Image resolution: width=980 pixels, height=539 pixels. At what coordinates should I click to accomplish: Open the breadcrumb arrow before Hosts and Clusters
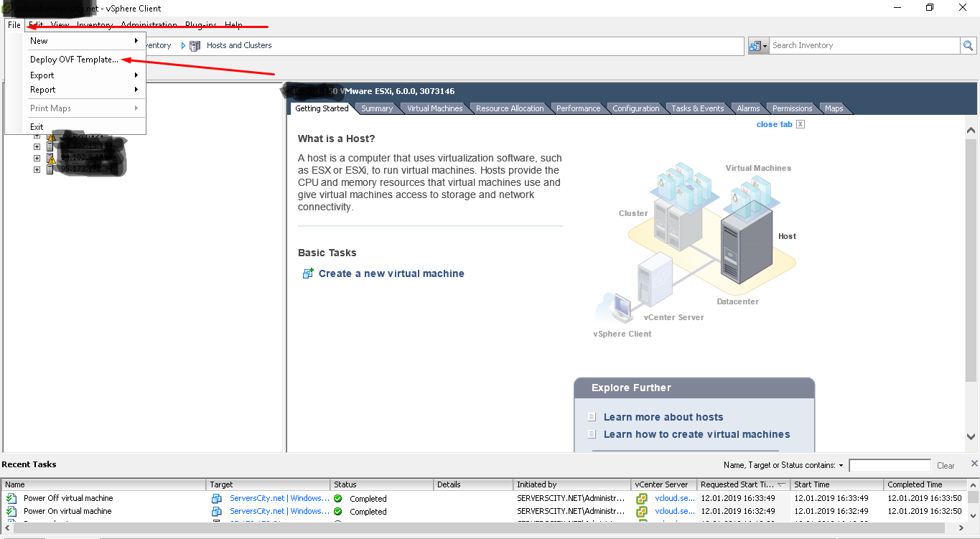click(183, 45)
